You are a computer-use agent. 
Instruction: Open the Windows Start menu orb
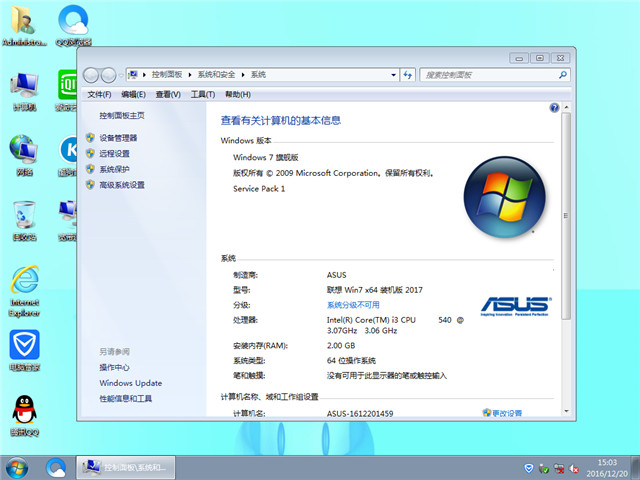[x=17, y=468]
